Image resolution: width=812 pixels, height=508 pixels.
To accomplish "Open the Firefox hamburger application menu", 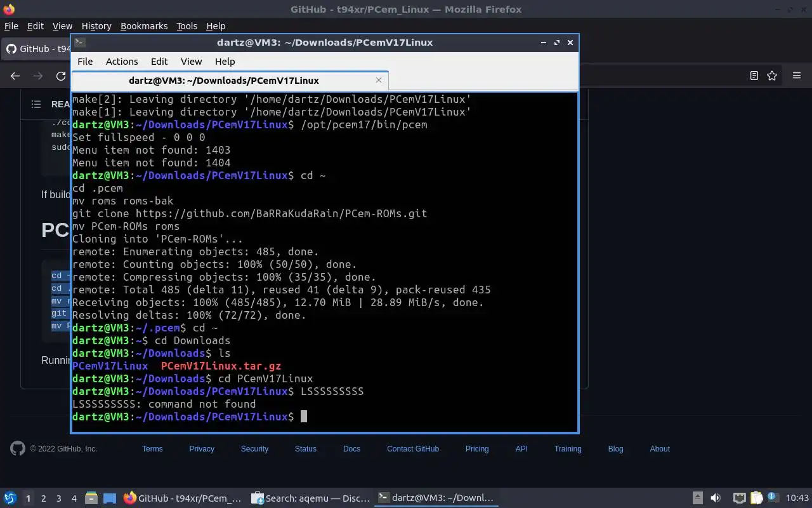I will coord(797,76).
